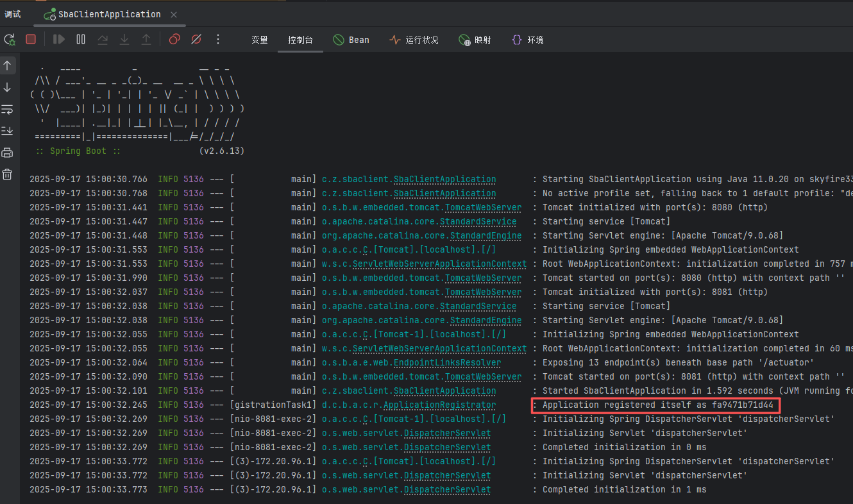Toggle Mute Breakpoints crossed circle icon
This screenshot has height=504, width=853.
[196, 40]
